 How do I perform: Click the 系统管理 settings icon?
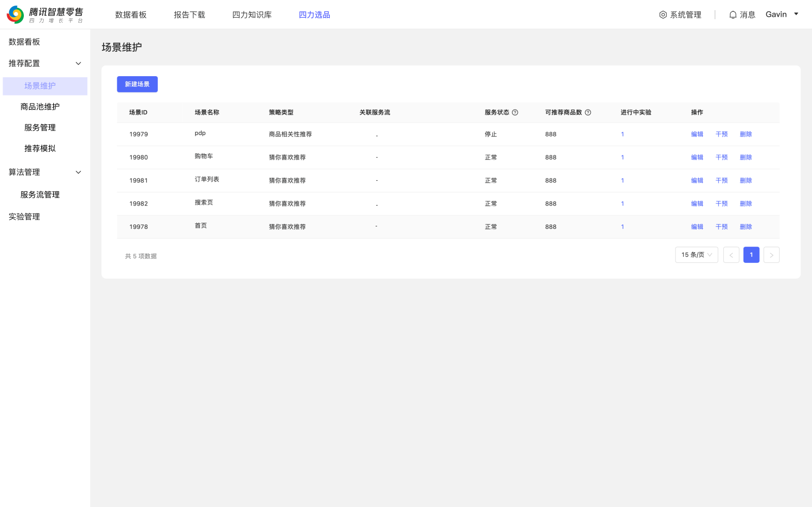[x=663, y=15]
